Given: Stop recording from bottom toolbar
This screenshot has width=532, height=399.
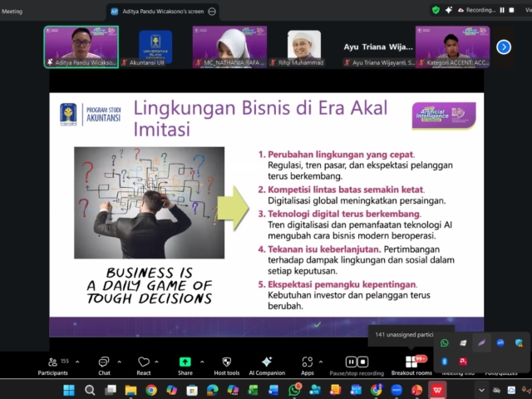Looking at the screenshot, I should coord(362,362).
